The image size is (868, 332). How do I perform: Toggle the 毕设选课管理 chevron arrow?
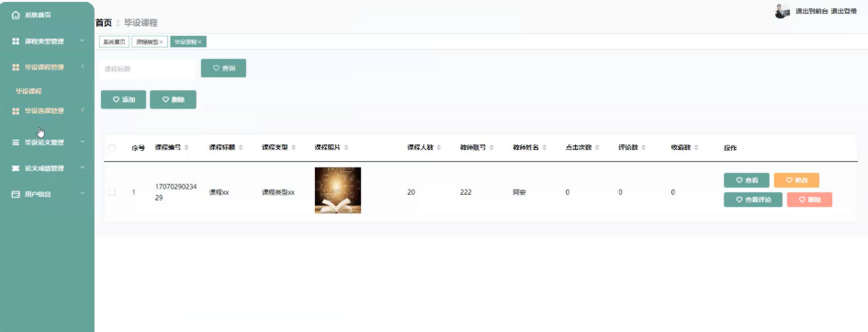click(x=83, y=111)
